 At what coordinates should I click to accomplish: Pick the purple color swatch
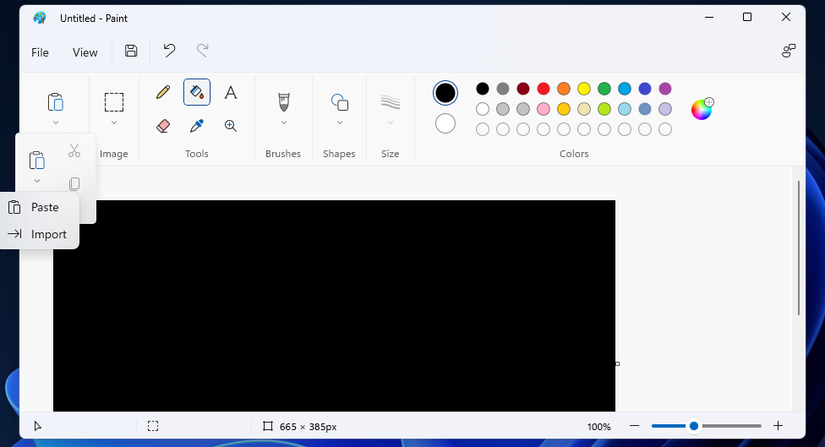665,89
